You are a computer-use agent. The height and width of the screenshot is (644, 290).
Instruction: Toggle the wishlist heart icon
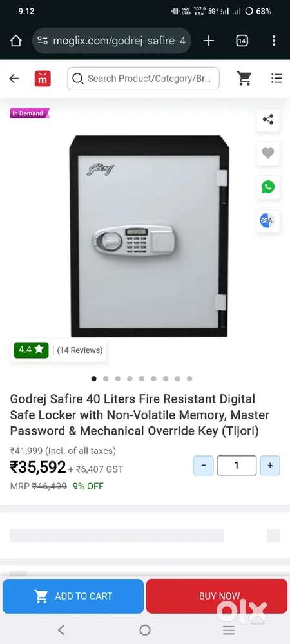pos(268,154)
